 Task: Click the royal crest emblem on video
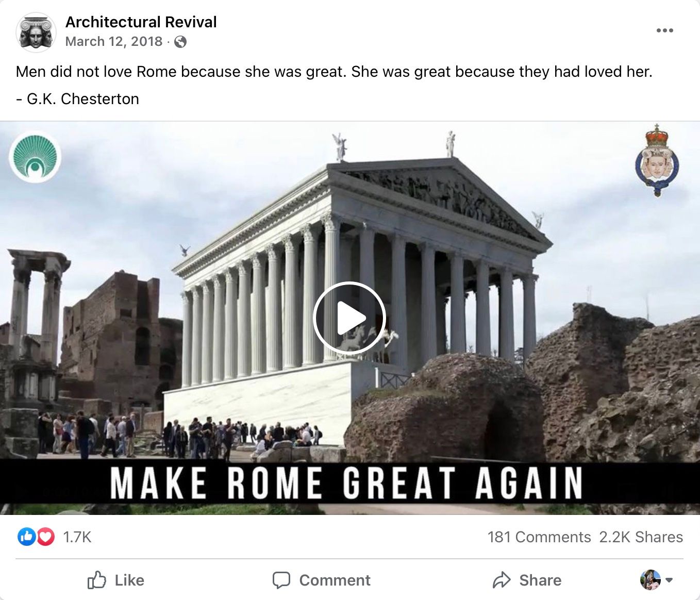tap(657, 160)
